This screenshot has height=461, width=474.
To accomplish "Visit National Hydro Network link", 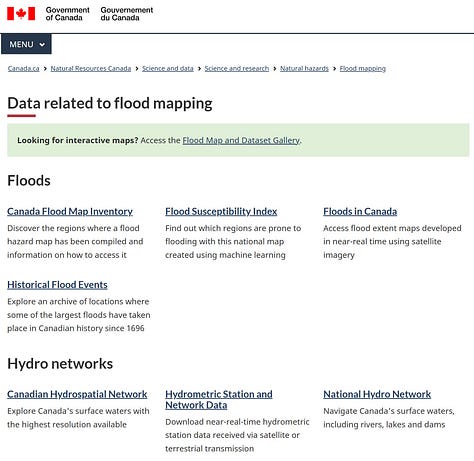I will point(377,394).
